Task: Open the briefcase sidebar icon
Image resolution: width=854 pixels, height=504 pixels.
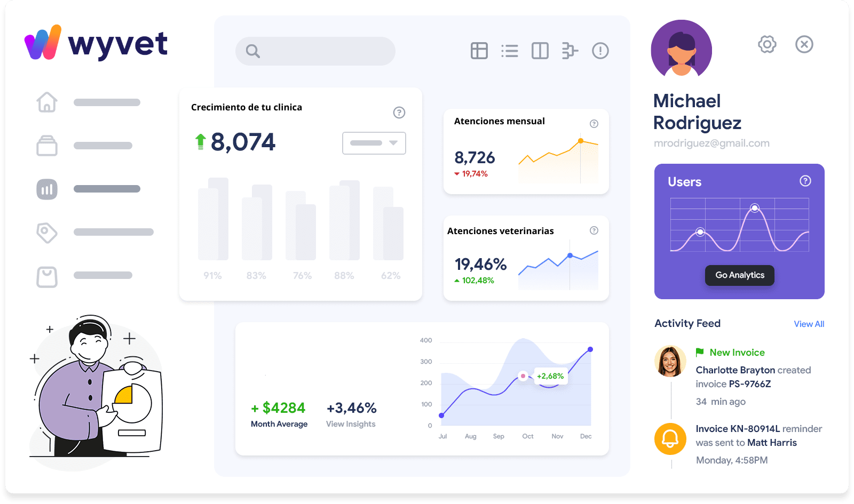Action: click(47, 145)
